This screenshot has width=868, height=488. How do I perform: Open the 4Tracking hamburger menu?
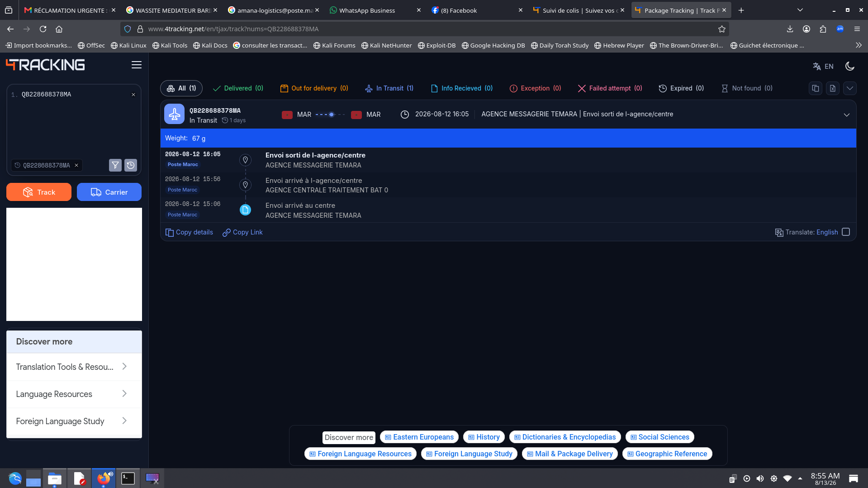(136, 65)
